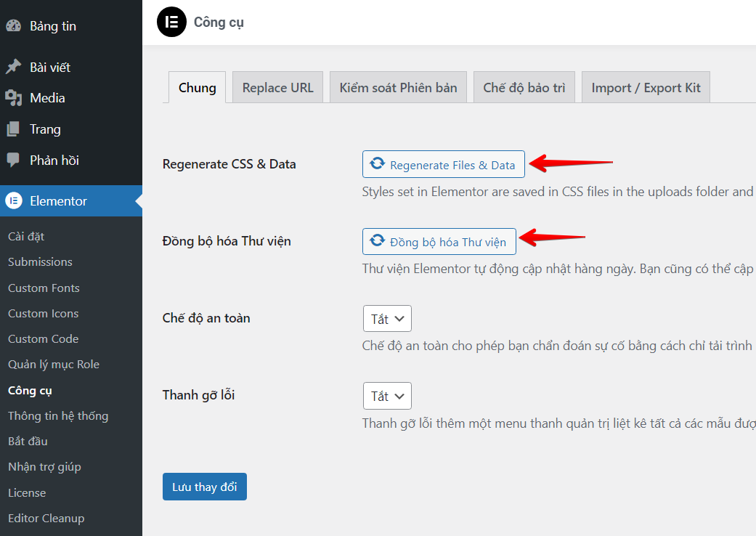Click the refresh icon in Regenerate Files & Data

coord(378,163)
